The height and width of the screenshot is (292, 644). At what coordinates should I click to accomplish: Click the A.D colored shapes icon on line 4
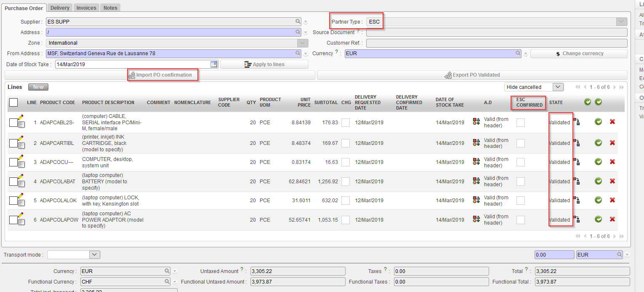coord(476,181)
